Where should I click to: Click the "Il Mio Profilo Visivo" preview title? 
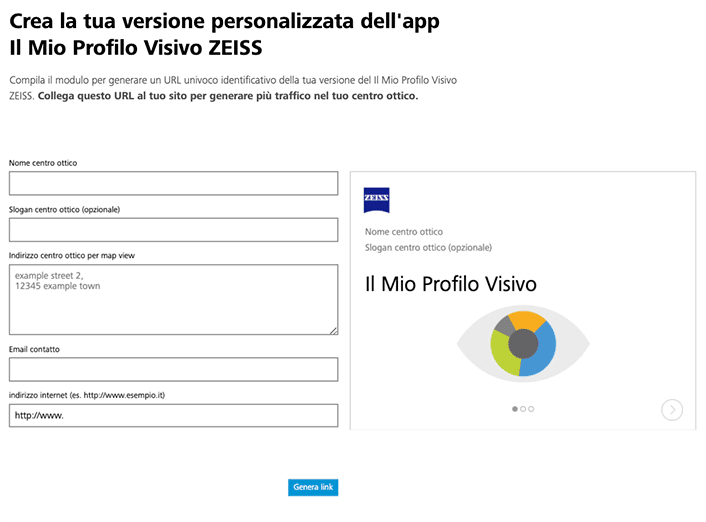(x=451, y=284)
